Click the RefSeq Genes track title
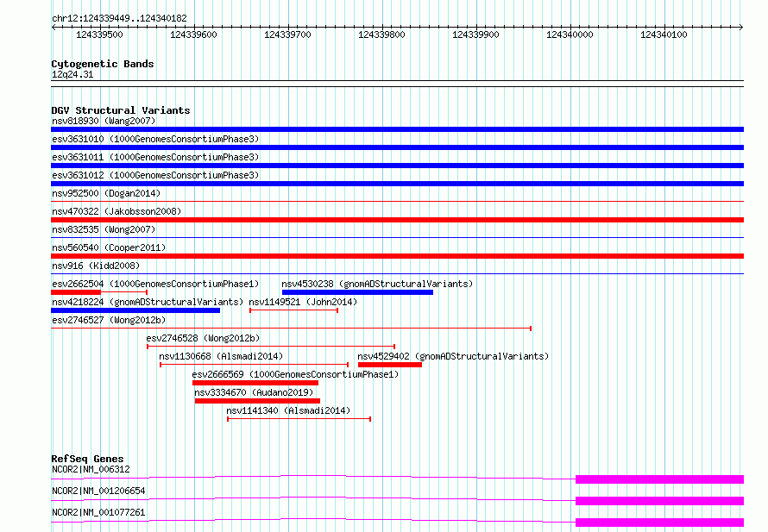768x532 pixels. (87, 459)
